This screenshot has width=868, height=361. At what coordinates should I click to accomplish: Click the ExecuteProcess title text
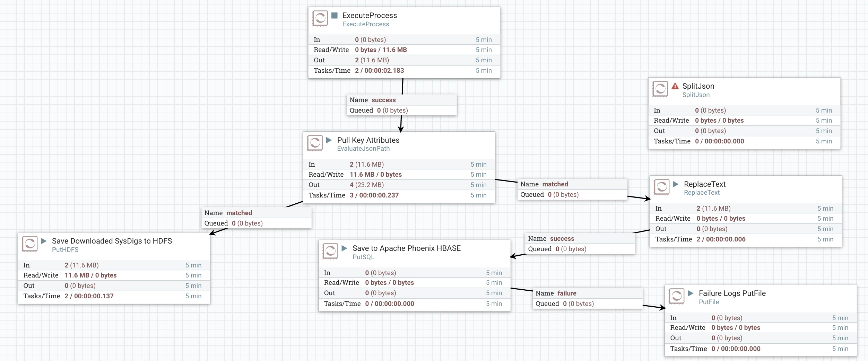tap(370, 15)
